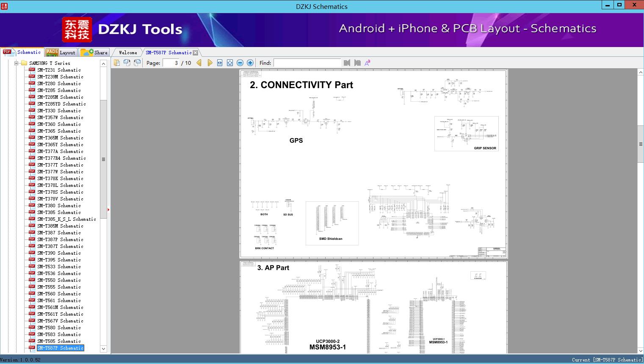Open SM-T285YD Schematic
The image size is (644, 364).
(x=61, y=104)
